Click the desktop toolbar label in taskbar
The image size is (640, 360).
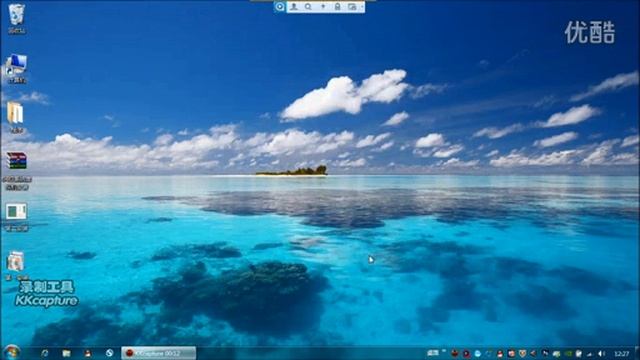pos(433,353)
